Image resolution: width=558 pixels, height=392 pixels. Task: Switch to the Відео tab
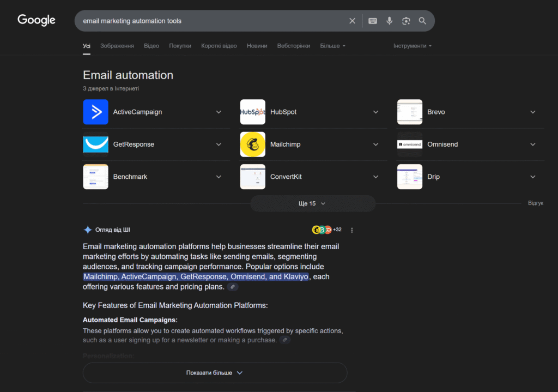(x=151, y=46)
